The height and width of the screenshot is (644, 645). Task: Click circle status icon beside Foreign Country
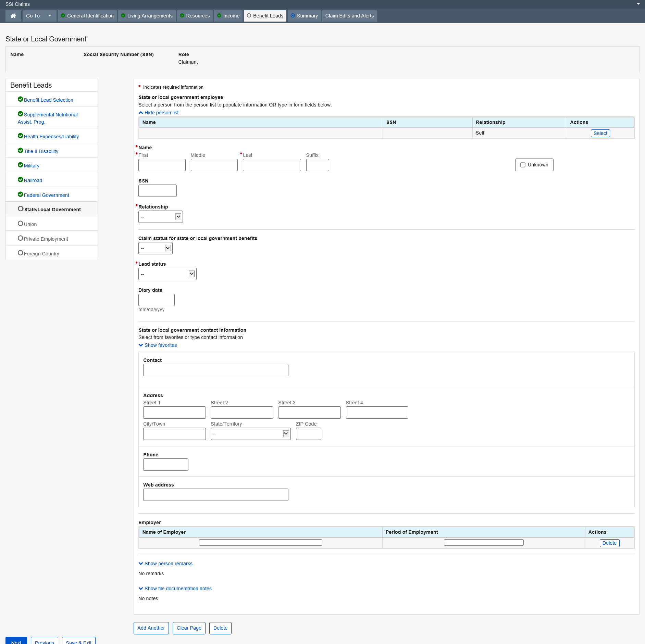pyautogui.click(x=20, y=253)
